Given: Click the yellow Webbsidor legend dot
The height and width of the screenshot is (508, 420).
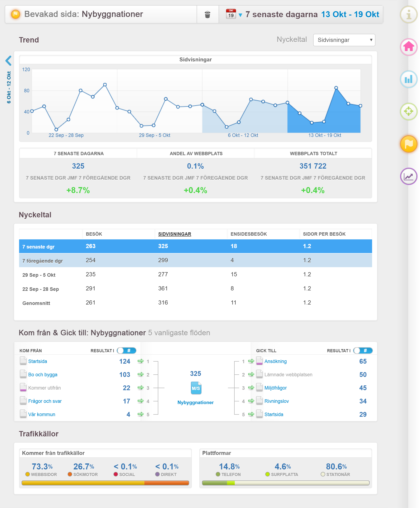Looking at the screenshot, I should [x=27, y=474].
